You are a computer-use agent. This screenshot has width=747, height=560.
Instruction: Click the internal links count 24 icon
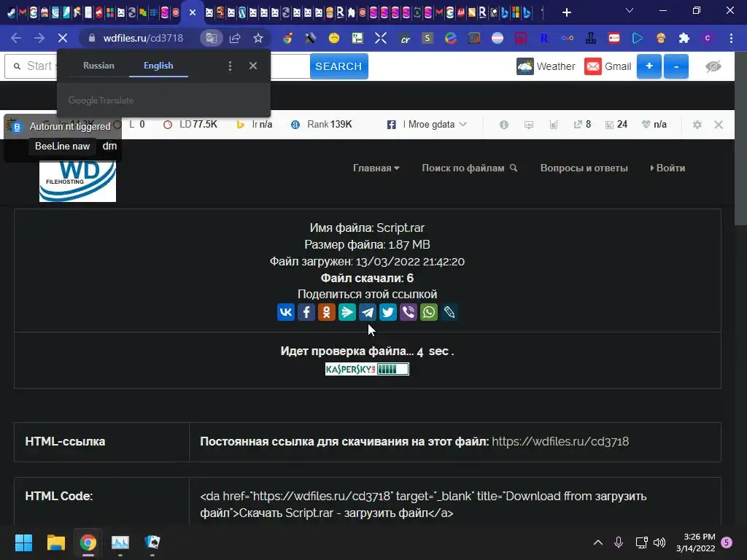[x=616, y=125]
